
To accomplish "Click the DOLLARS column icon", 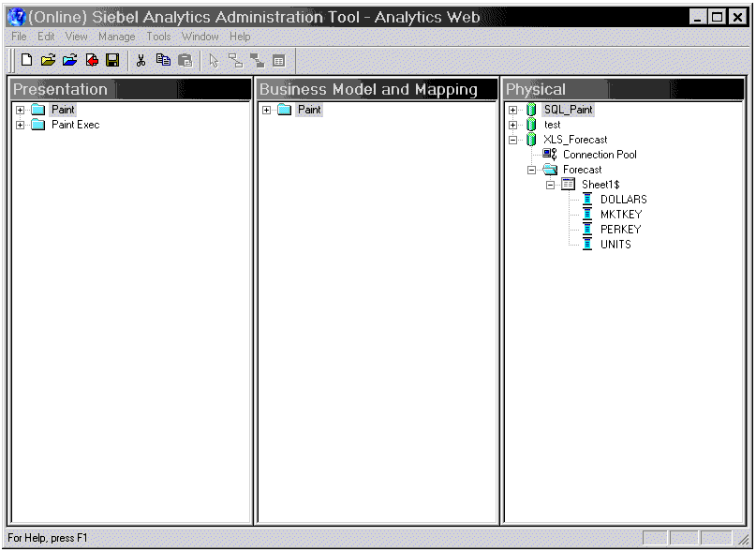I will click(x=587, y=199).
